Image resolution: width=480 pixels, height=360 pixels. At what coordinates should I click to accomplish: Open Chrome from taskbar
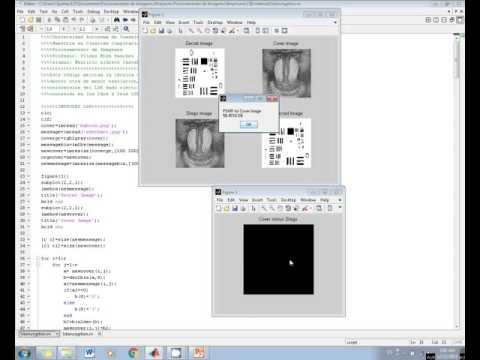pos(133,353)
